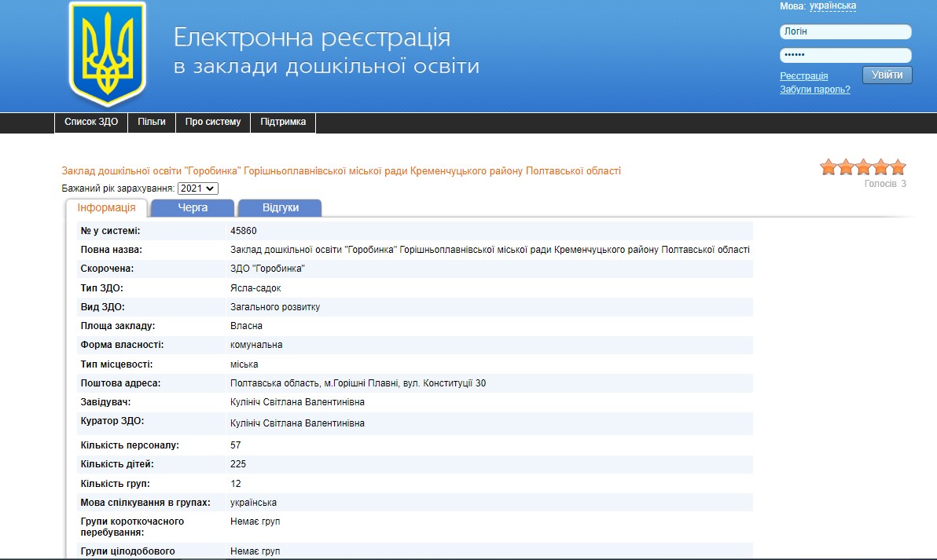Click the Ukrainian trident coat of arms logo
Screen dimensions: 937x560
click(x=108, y=53)
